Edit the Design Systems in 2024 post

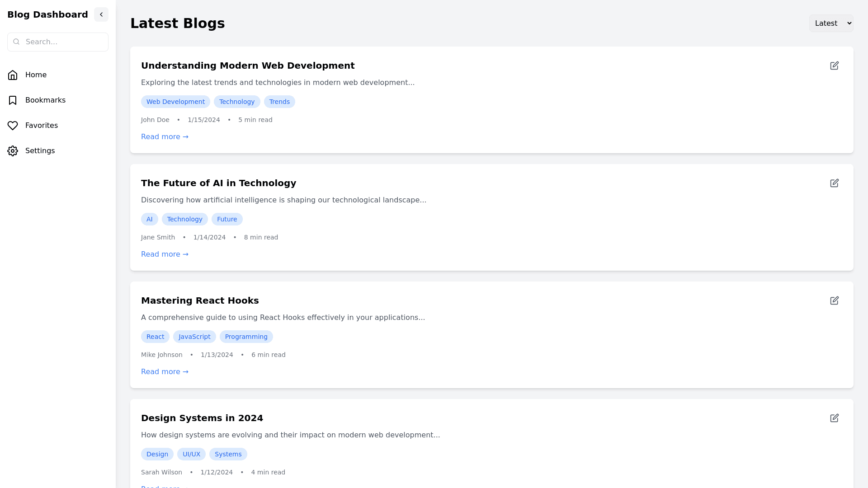click(x=834, y=418)
